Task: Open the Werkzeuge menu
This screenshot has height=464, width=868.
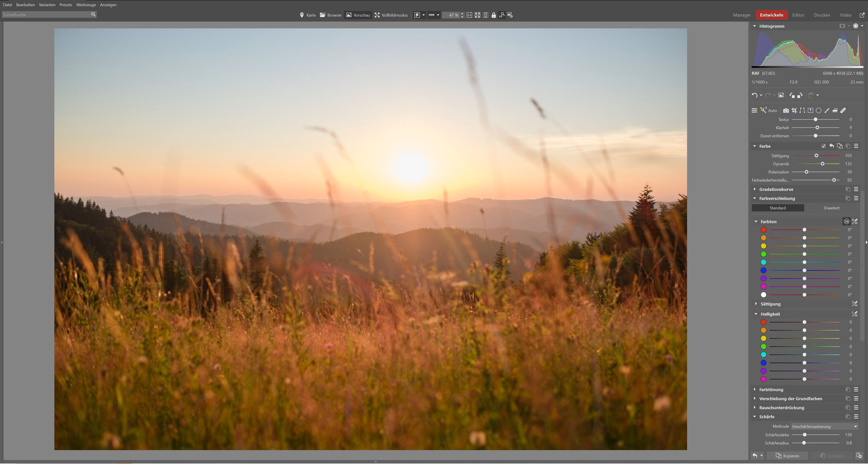Action: coord(86,5)
